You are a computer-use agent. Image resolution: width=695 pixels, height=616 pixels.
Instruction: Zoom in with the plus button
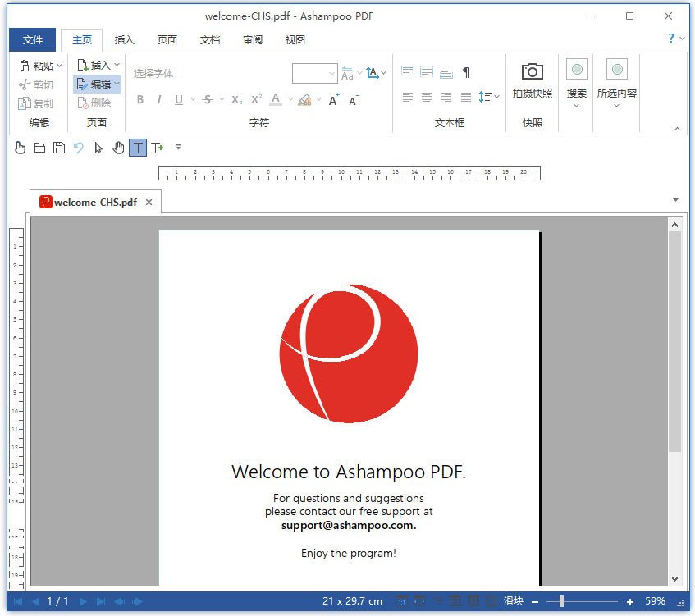pyautogui.click(x=630, y=602)
